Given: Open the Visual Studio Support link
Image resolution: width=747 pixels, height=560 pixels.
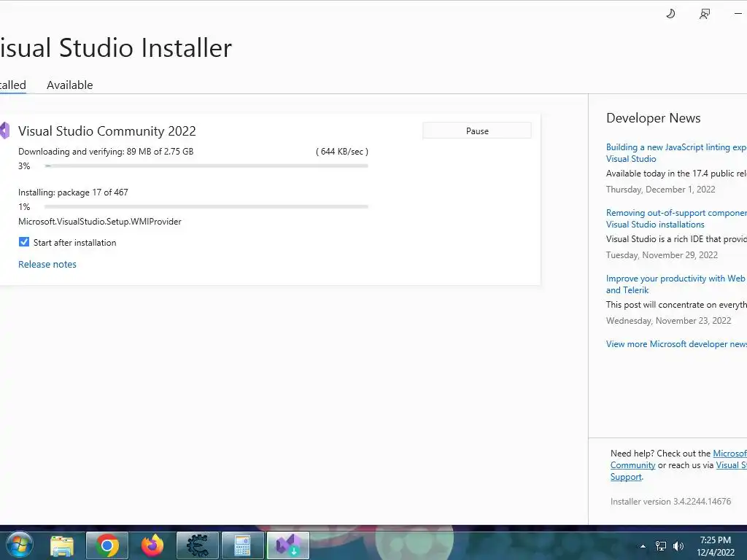Looking at the screenshot, I should click(626, 477).
